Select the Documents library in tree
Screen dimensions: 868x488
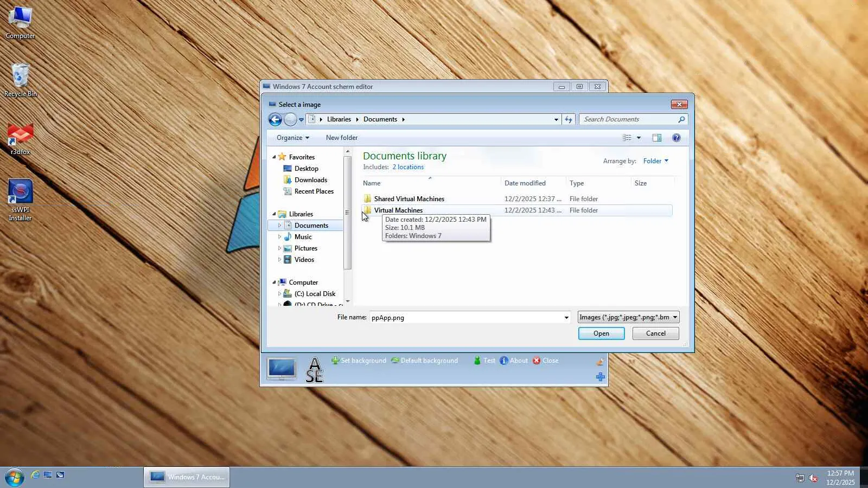point(311,226)
